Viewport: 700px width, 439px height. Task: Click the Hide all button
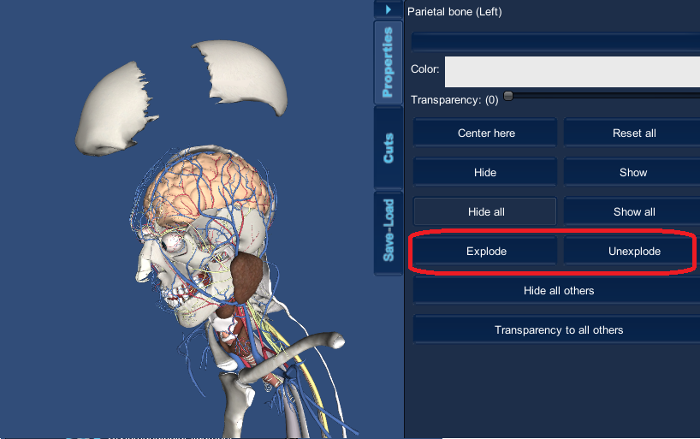click(x=486, y=212)
